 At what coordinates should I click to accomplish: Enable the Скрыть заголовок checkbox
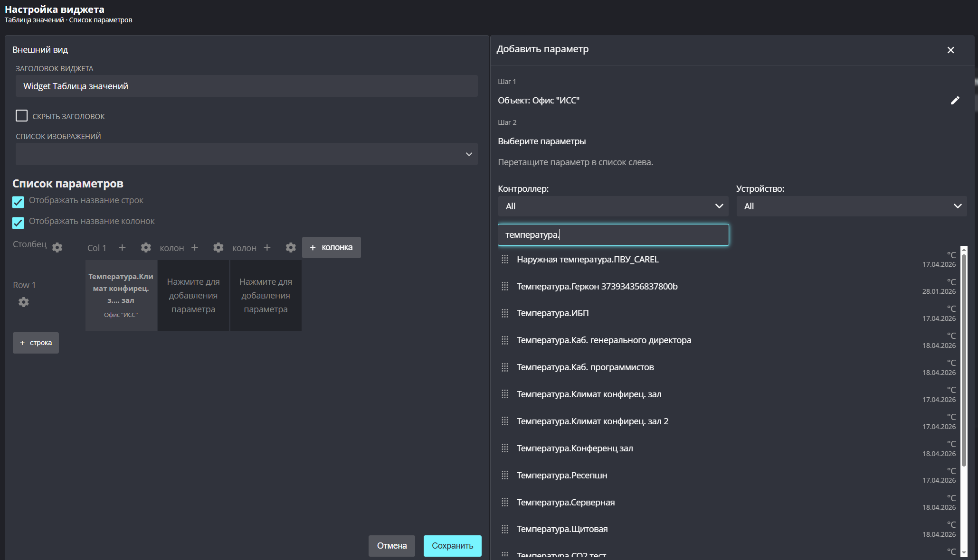tap(21, 116)
